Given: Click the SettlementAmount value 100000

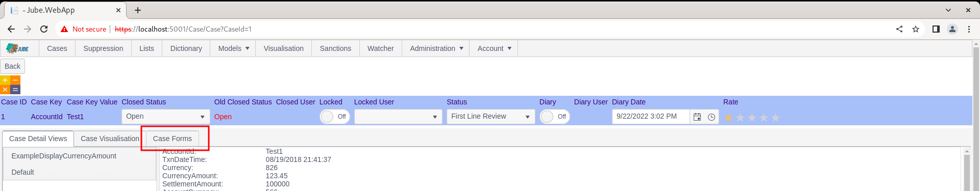Looking at the screenshot, I should 278,184.
